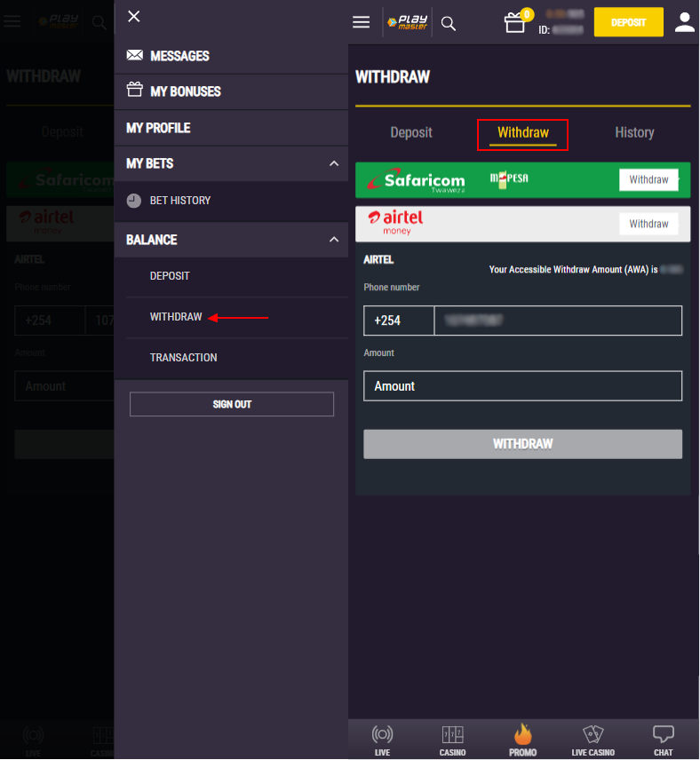This screenshot has height=760, width=700.
Task: Select Withdraw under Balance menu
Action: click(176, 316)
